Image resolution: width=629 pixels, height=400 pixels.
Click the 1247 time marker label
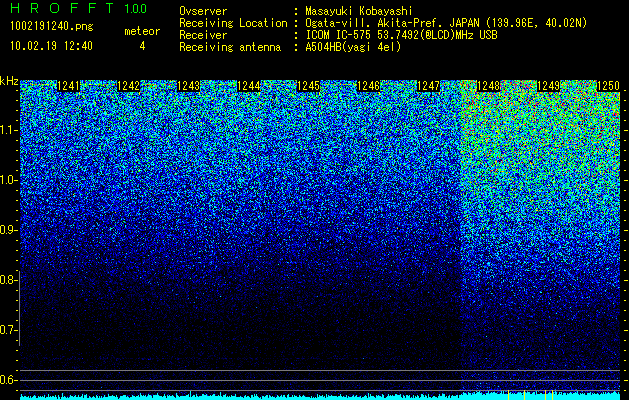pos(428,86)
